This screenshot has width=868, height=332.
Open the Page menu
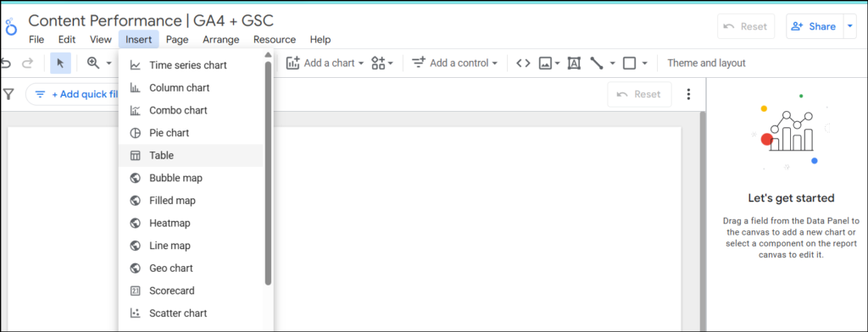tap(177, 39)
